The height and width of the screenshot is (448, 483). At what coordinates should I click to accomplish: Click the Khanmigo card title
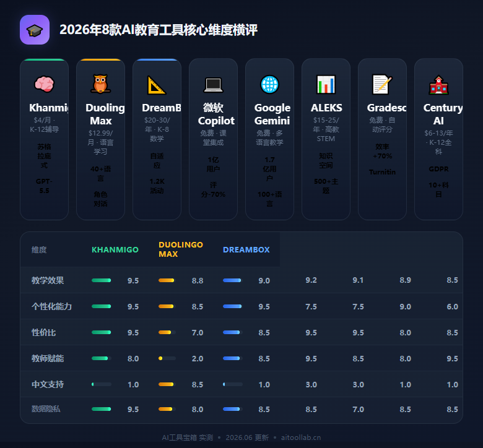pyautogui.click(x=48, y=108)
